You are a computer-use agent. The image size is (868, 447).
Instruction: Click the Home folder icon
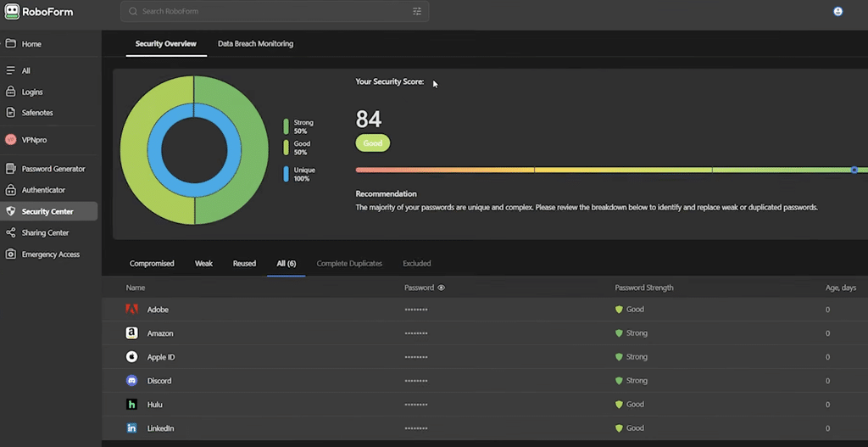(10, 44)
